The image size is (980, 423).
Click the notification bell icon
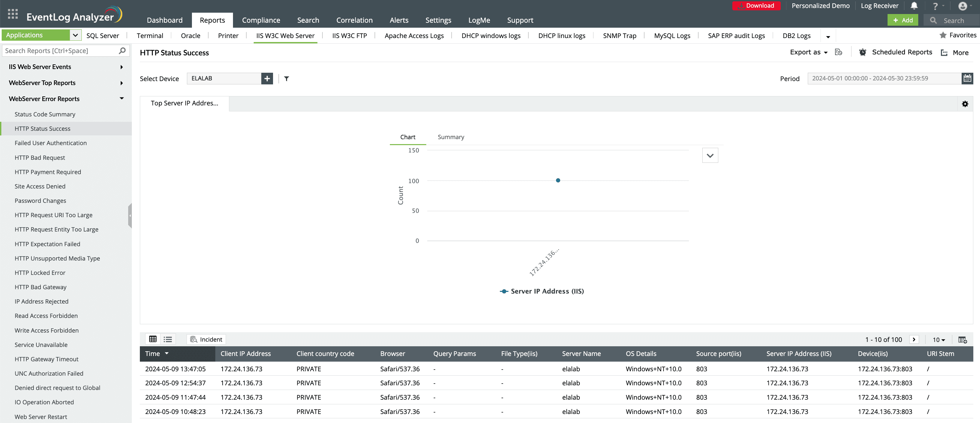click(x=914, y=6)
